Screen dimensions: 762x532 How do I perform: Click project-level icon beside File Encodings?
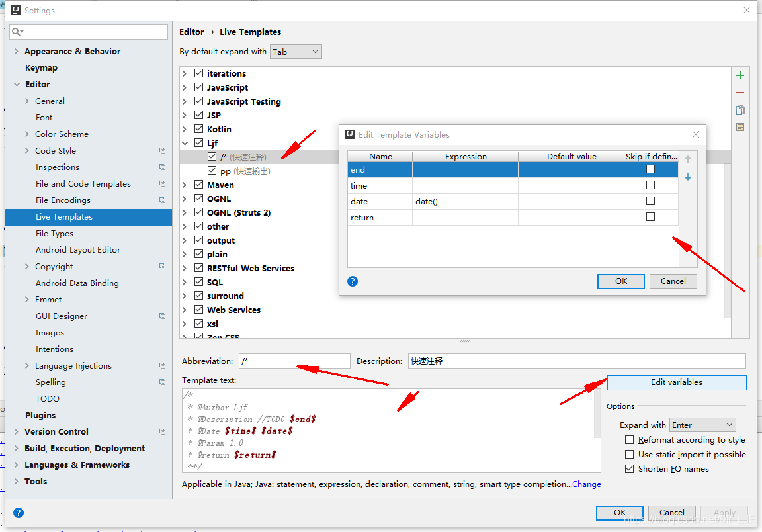coord(162,200)
